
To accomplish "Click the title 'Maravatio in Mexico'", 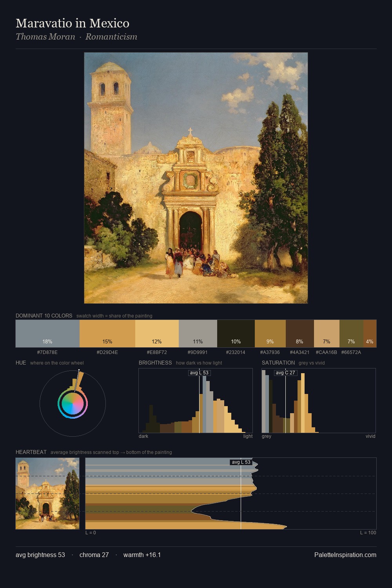I will point(73,23).
